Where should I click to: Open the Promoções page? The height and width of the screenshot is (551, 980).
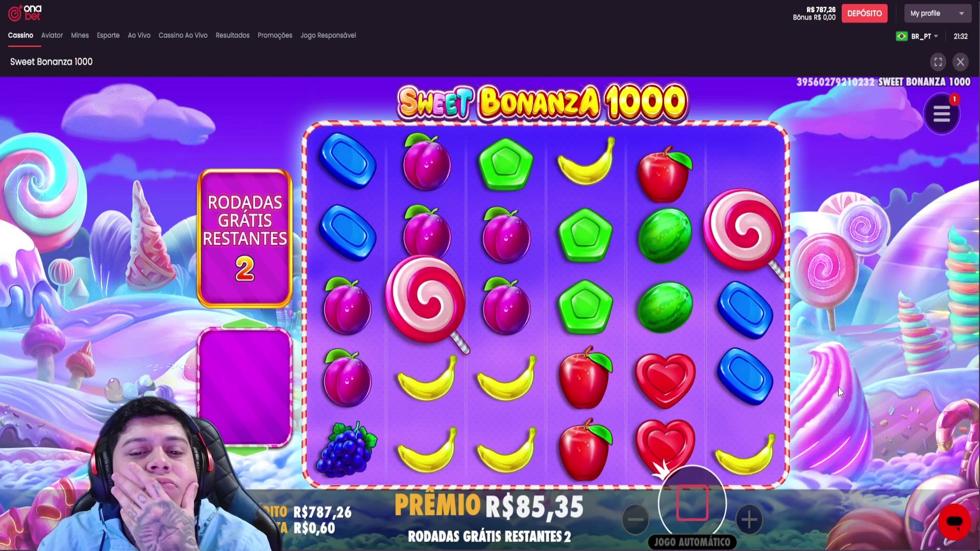pos(275,35)
